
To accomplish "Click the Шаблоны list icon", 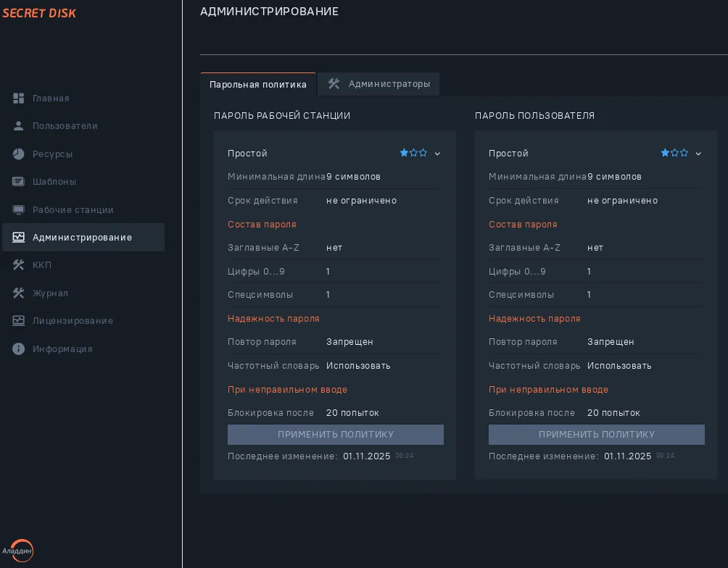I will (x=18, y=181).
